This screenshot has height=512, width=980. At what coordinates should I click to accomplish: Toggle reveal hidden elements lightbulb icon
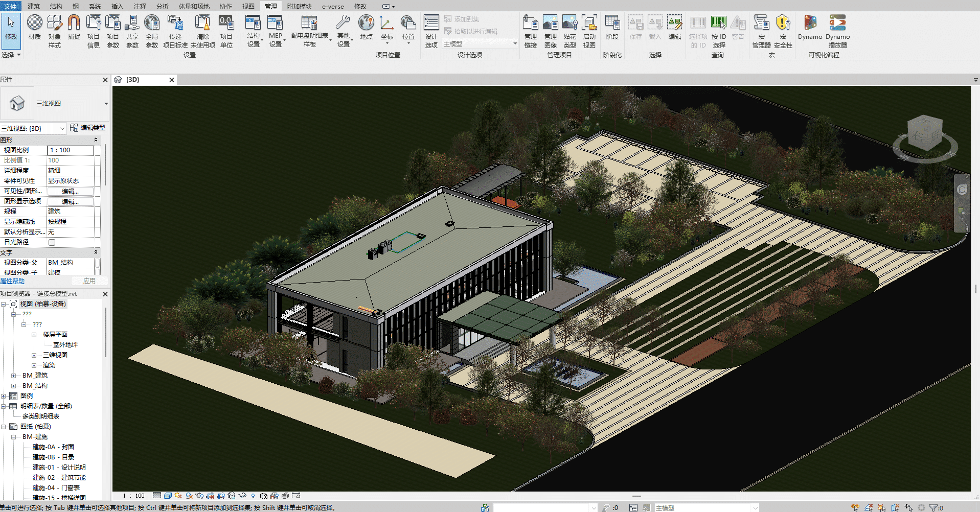(253, 496)
